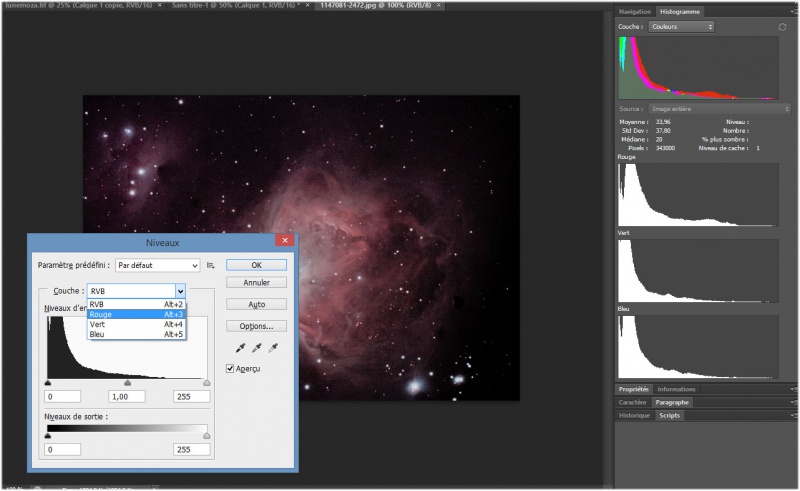Switch to the lunemoza.tif document tab
This screenshot has height=491, width=800.
click(79, 5)
